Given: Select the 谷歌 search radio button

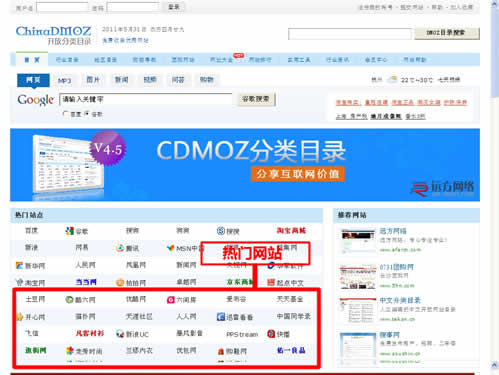Looking at the screenshot, I should tap(86, 113).
